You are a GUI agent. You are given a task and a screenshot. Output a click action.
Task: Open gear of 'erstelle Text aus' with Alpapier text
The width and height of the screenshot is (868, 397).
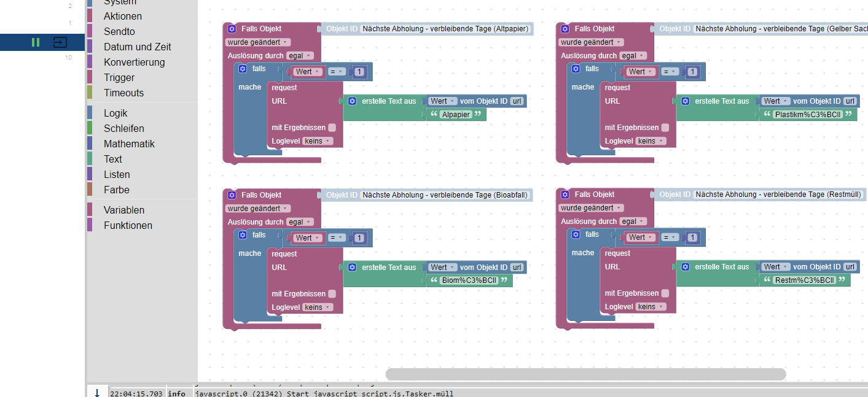pos(352,101)
